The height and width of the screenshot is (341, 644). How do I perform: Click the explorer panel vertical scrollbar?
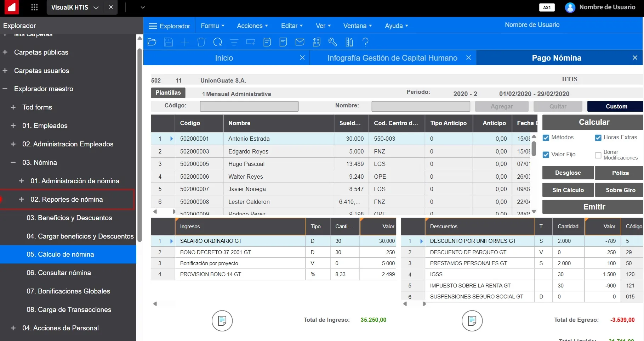point(139,142)
